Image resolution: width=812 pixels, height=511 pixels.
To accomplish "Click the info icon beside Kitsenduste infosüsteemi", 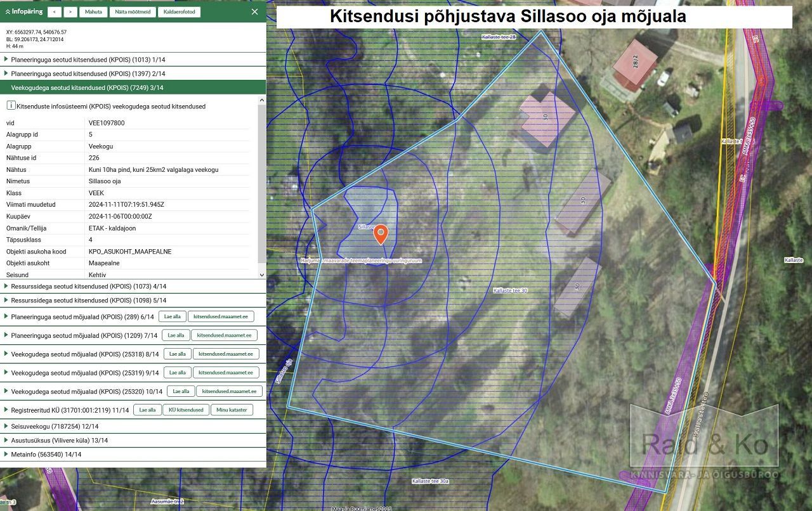I will coord(11,106).
